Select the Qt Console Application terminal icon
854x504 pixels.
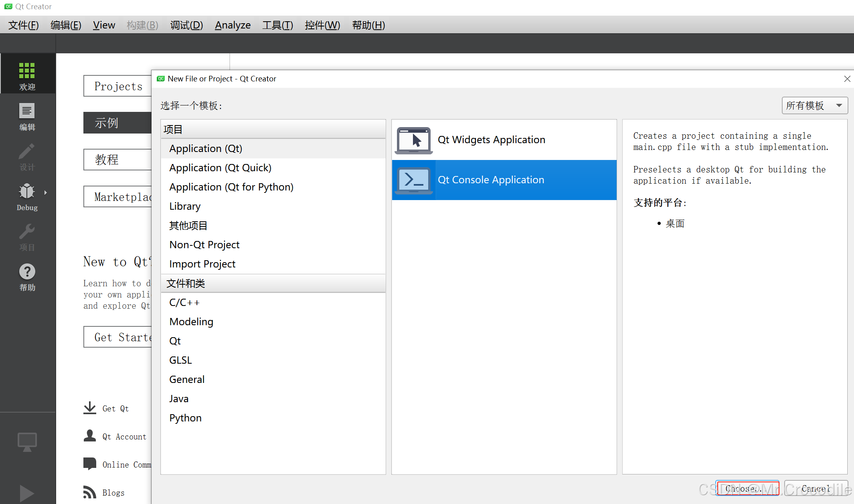click(x=414, y=180)
